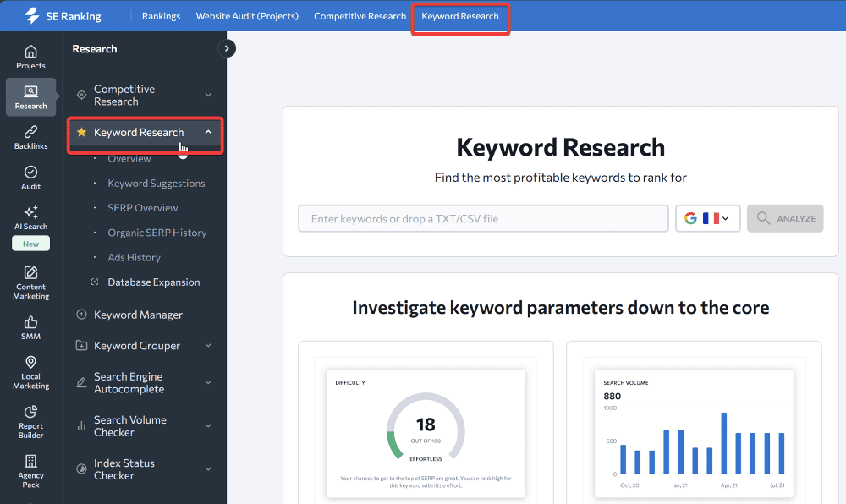Click the Search Engine Autocomplete pencil icon
The width and height of the screenshot is (846, 504).
pos(81,382)
